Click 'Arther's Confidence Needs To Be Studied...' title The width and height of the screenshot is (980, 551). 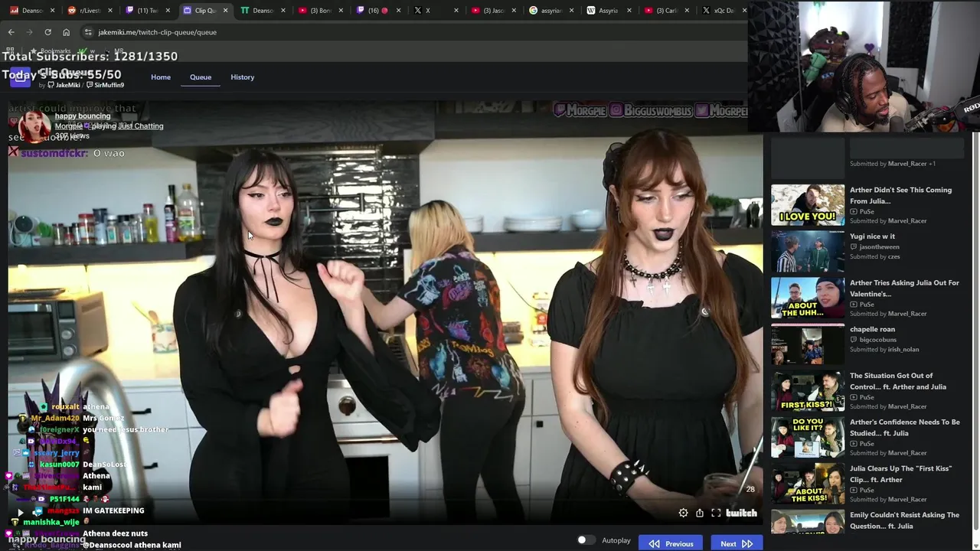pos(904,428)
